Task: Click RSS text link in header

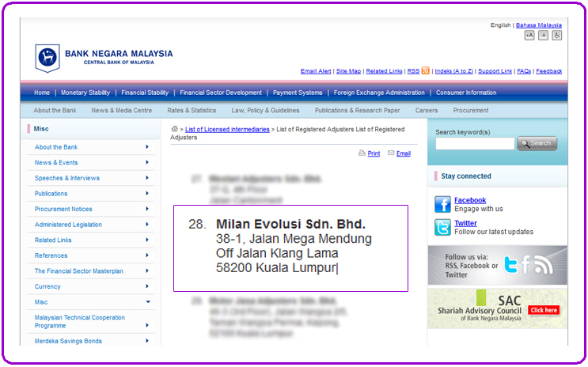Action: click(x=413, y=71)
